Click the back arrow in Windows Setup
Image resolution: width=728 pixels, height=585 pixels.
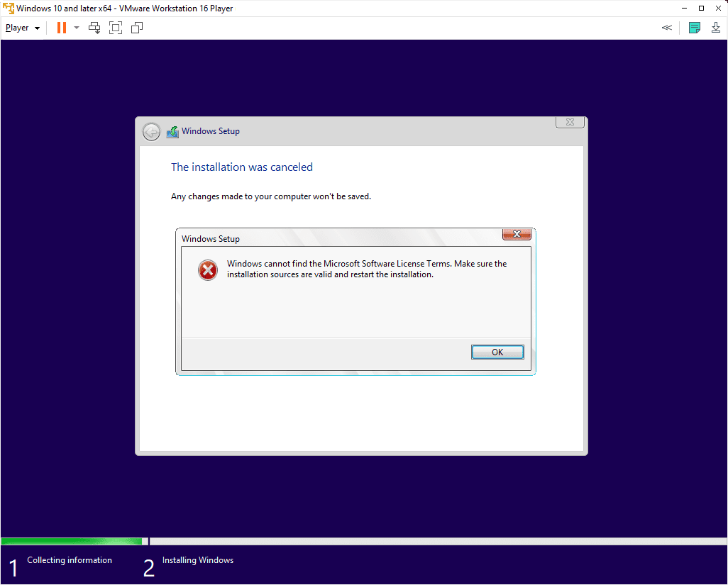pos(151,132)
